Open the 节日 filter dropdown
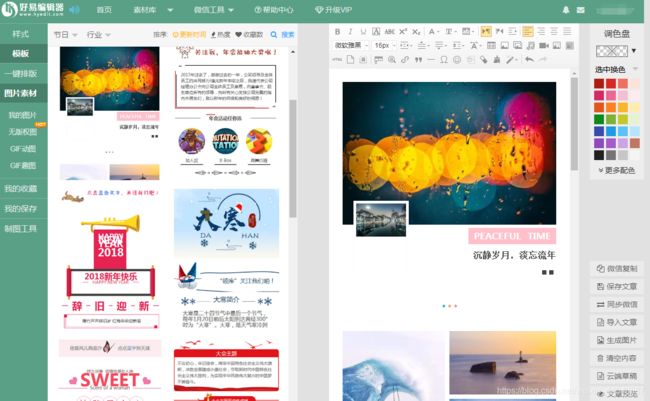This screenshot has height=401, width=650. click(65, 35)
